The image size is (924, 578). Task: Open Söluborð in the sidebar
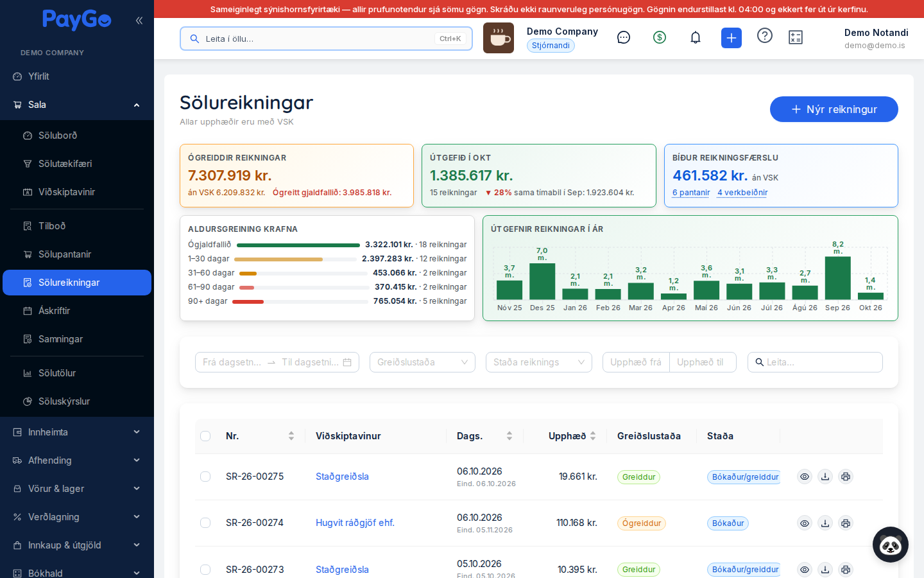77,136
